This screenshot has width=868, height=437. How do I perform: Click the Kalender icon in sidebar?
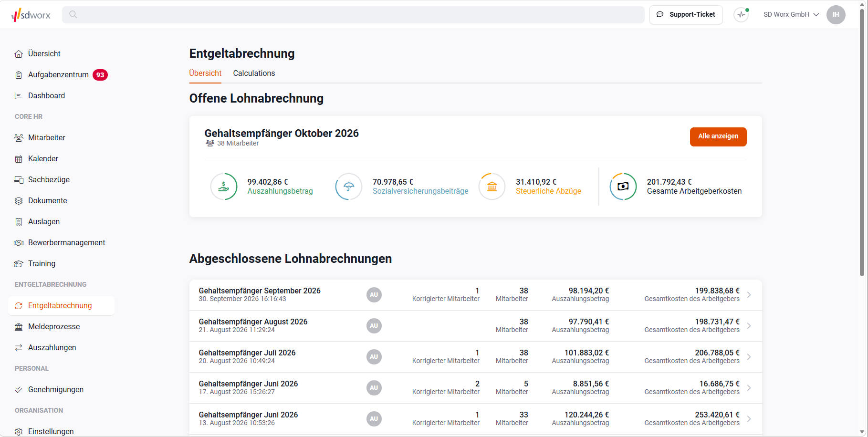(x=19, y=159)
